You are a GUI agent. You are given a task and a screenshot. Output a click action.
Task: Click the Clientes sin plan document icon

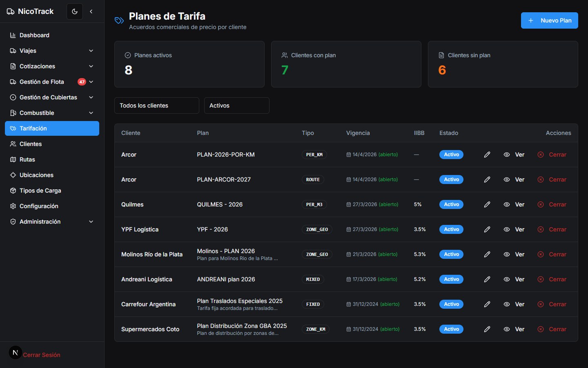441,55
